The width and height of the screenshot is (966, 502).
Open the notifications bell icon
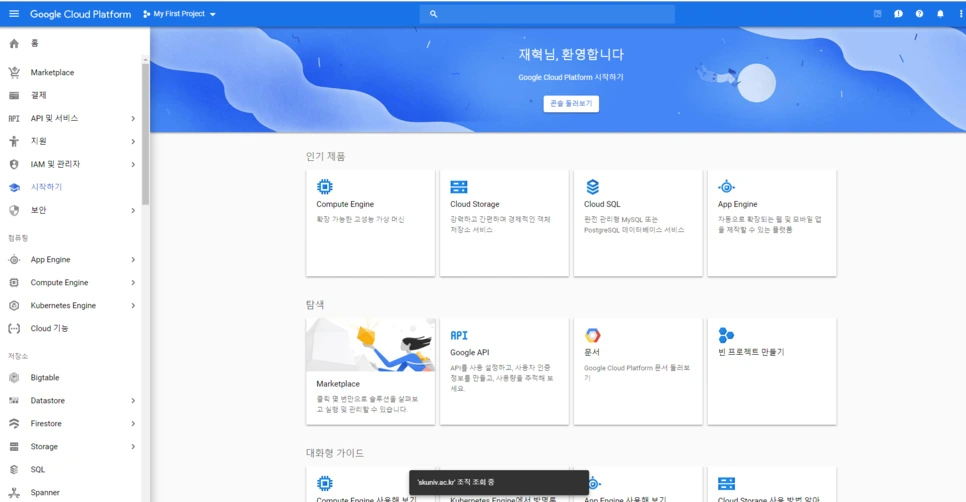coord(940,14)
